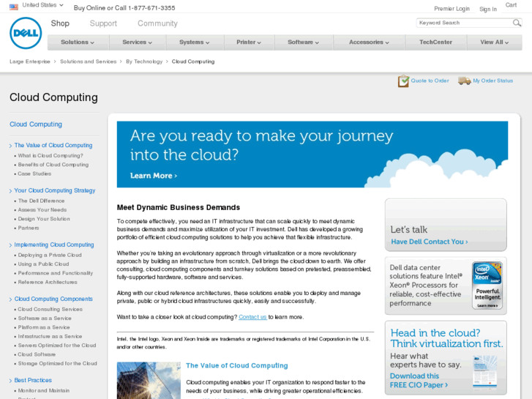Click Learn More on cloud banner
The image size is (532, 399).
(x=154, y=176)
